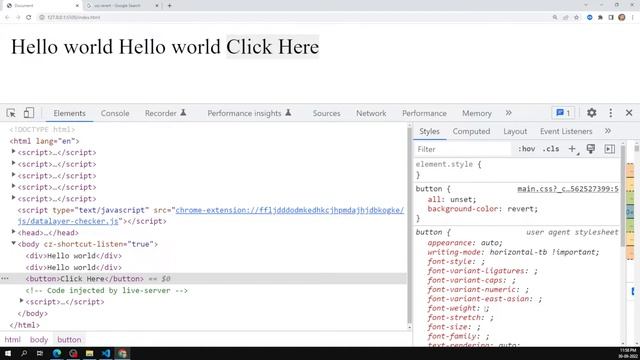Open the main.css source link
640x360 pixels.
click(x=568, y=189)
